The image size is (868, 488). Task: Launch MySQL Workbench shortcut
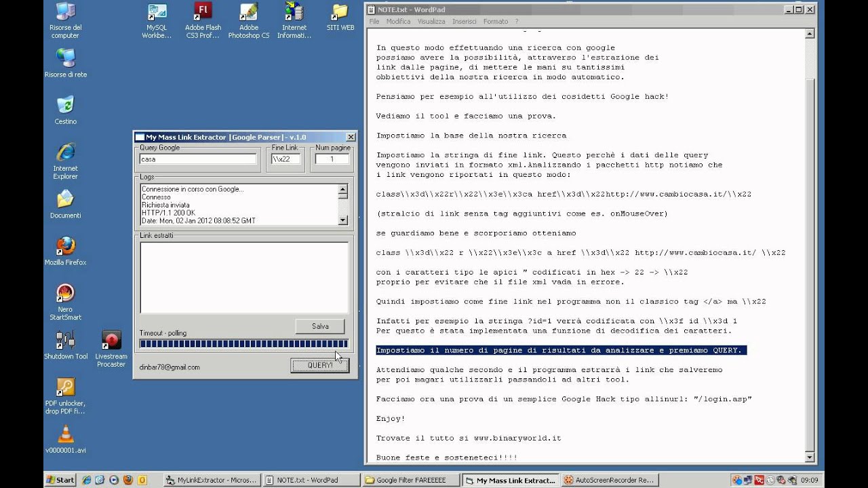pos(157,20)
